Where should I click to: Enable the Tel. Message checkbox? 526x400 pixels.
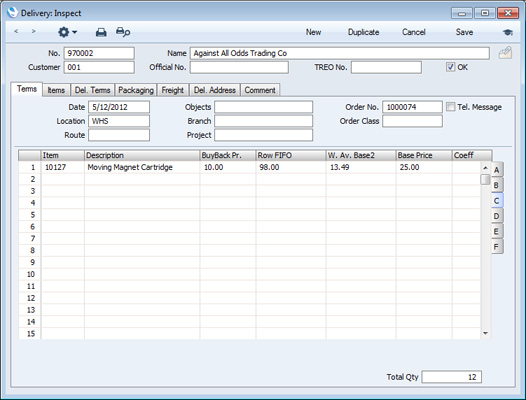pyautogui.click(x=451, y=107)
